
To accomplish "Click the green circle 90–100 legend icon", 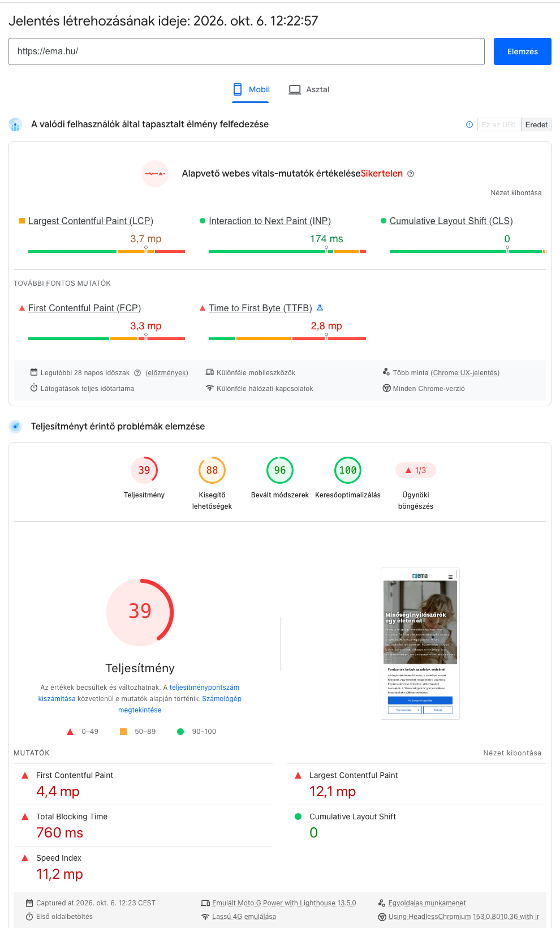I will coord(180,732).
